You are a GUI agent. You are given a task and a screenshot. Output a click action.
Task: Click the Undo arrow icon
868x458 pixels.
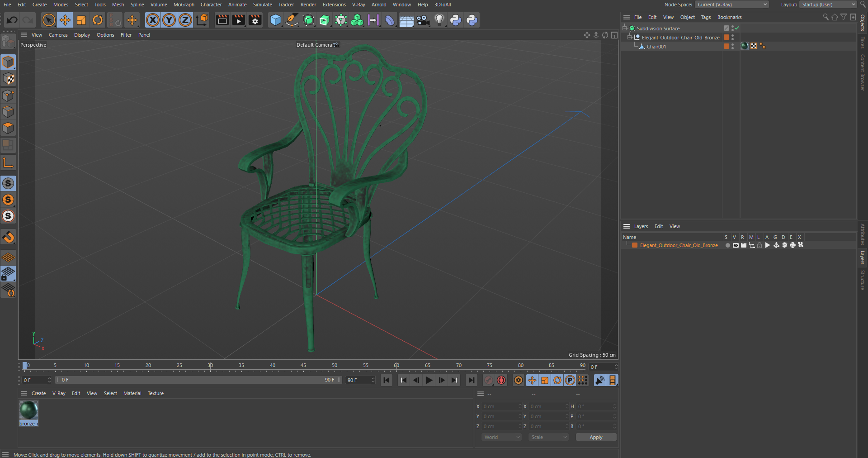pos(12,20)
